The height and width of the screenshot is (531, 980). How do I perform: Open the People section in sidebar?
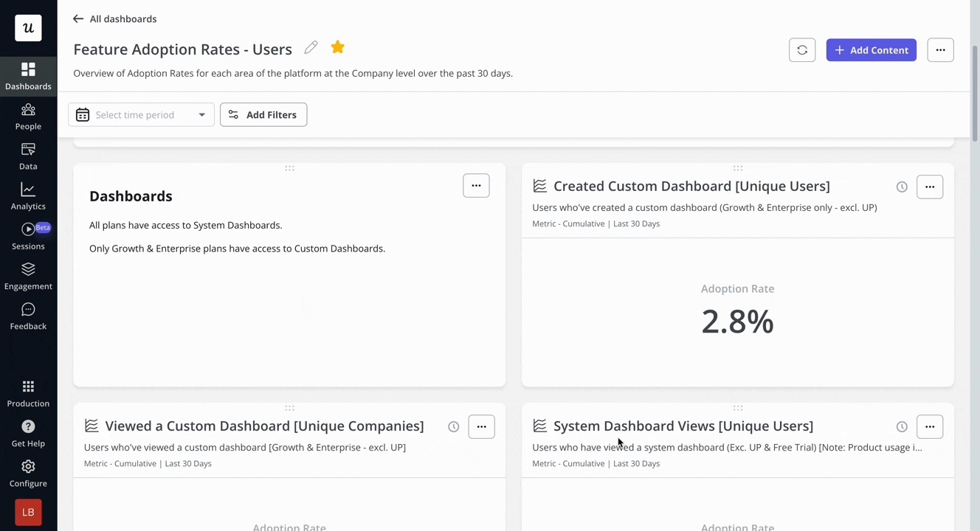coord(28,117)
